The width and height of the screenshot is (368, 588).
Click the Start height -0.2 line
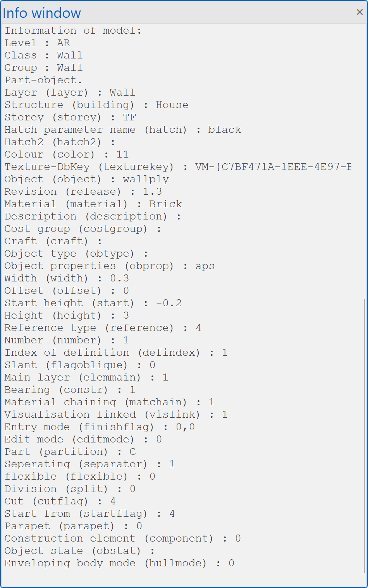93,303
